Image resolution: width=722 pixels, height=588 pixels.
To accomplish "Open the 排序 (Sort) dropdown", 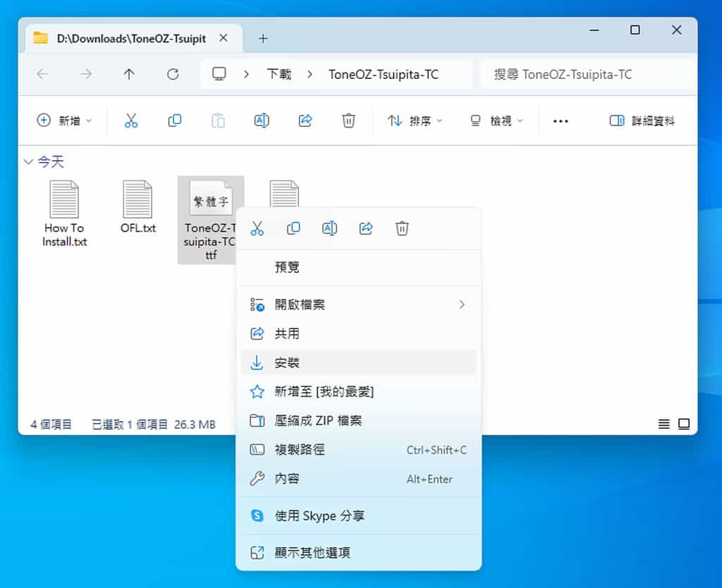I will tap(415, 121).
